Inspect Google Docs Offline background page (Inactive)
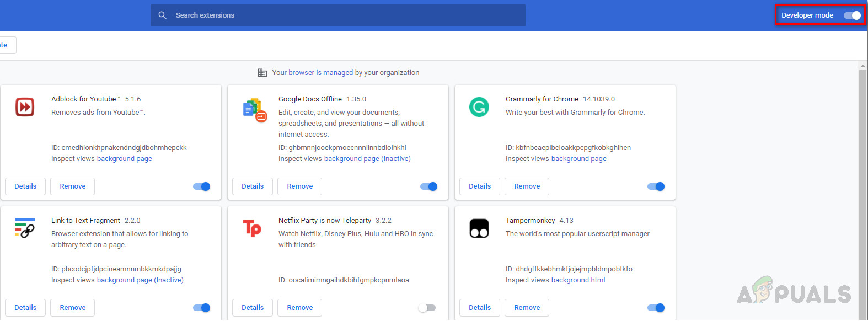Viewport: 868px width, 321px height. click(x=367, y=159)
